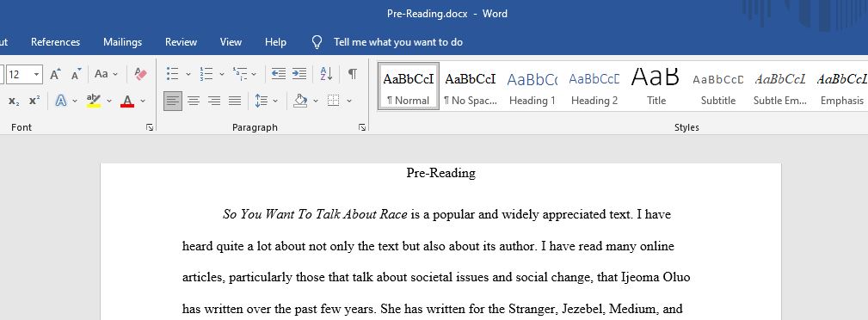Click the italic book title in the document
This screenshot has height=320, width=868.
coord(315,215)
